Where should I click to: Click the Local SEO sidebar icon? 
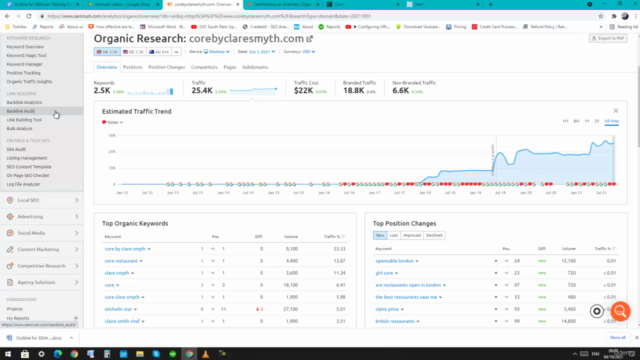click(10, 200)
